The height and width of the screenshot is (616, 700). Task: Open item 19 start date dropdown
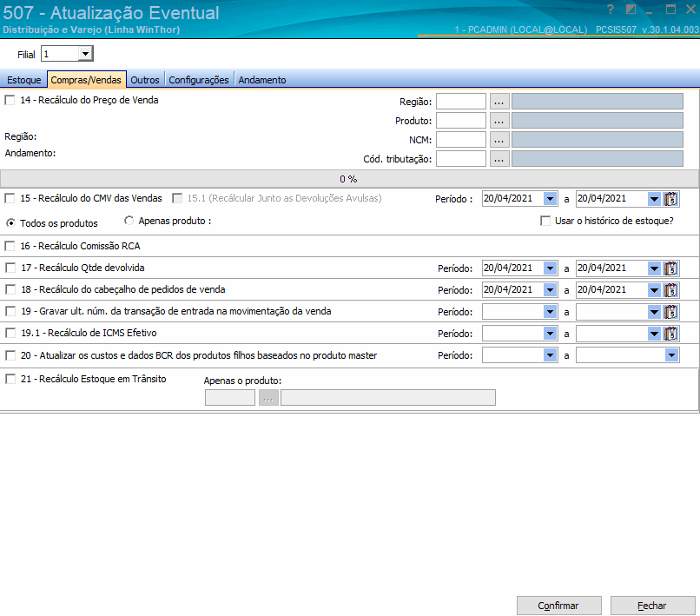(550, 312)
